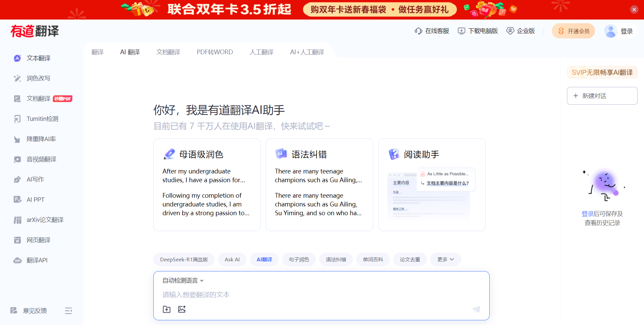Open AI PPT from the sidebar
The width and height of the screenshot is (644, 325).
[35, 200]
